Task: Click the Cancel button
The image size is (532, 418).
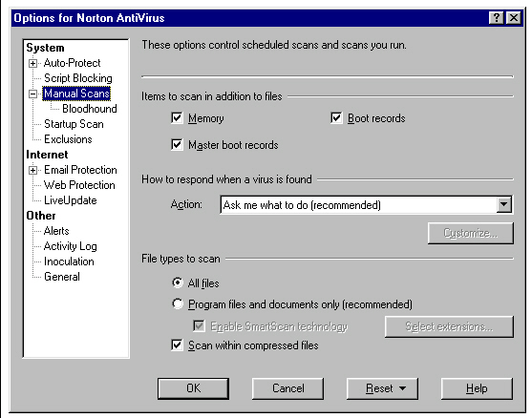Action: pyautogui.click(x=287, y=388)
